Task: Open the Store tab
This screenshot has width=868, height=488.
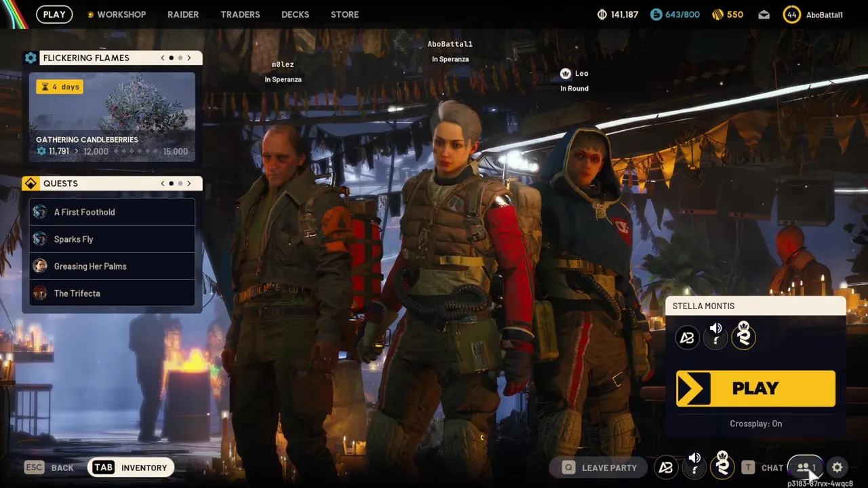Action: [344, 14]
